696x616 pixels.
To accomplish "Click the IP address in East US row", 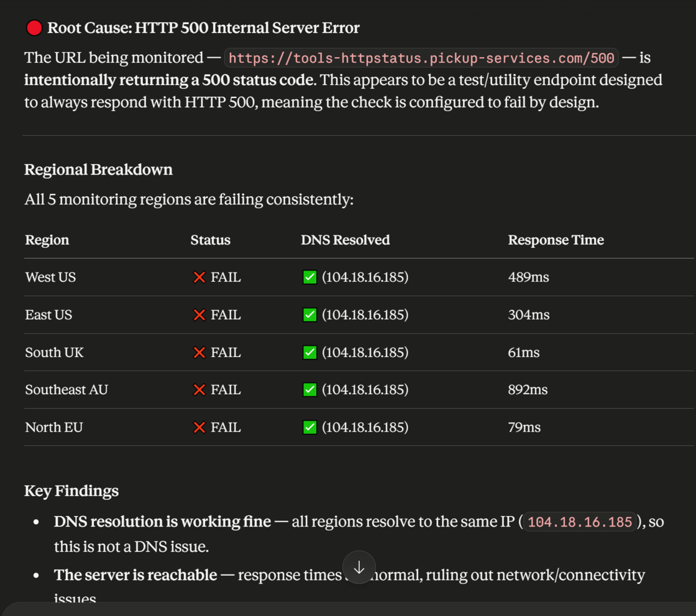I will click(365, 315).
